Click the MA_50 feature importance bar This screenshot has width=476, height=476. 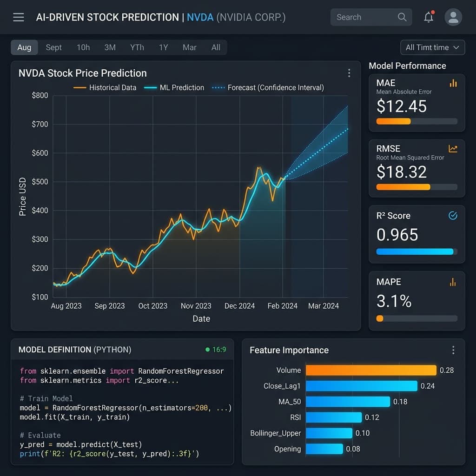pyautogui.click(x=348, y=402)
